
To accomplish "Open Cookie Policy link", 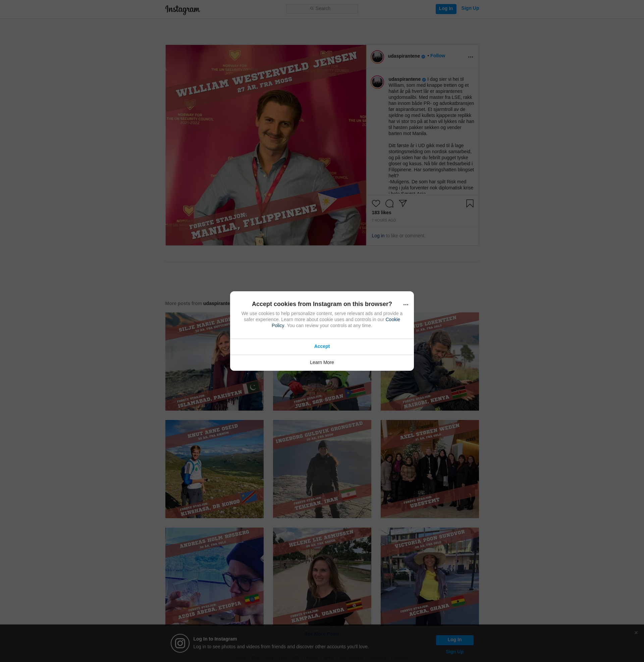I will pyautogui.click(x=392, y=319).
